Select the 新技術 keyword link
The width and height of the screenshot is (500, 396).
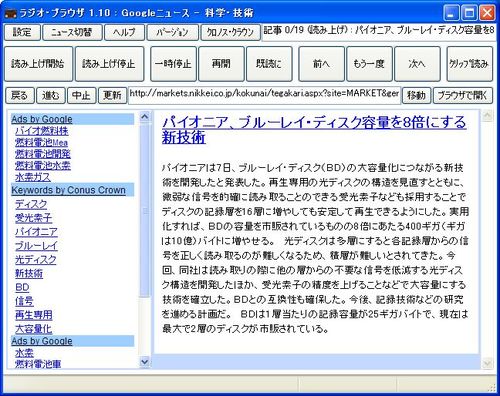[29, 273]
